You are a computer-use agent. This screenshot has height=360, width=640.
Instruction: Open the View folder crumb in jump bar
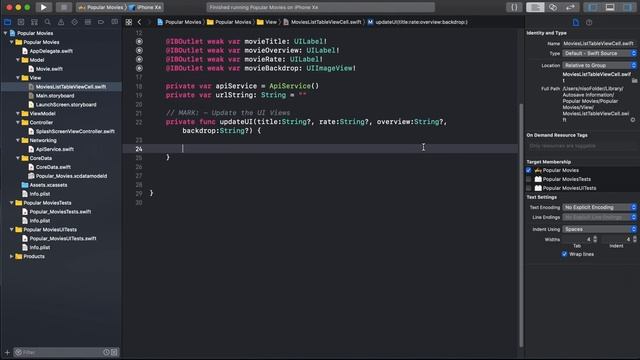pos(267,22)
